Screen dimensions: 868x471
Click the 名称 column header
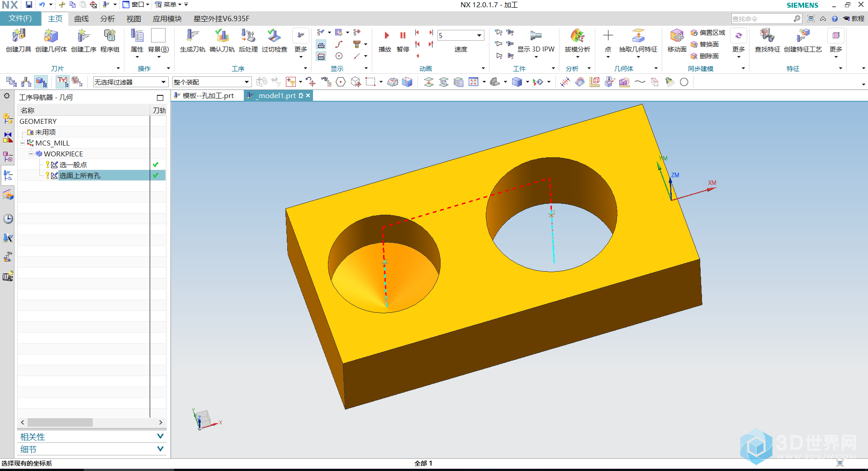click(x=84, y=110)
